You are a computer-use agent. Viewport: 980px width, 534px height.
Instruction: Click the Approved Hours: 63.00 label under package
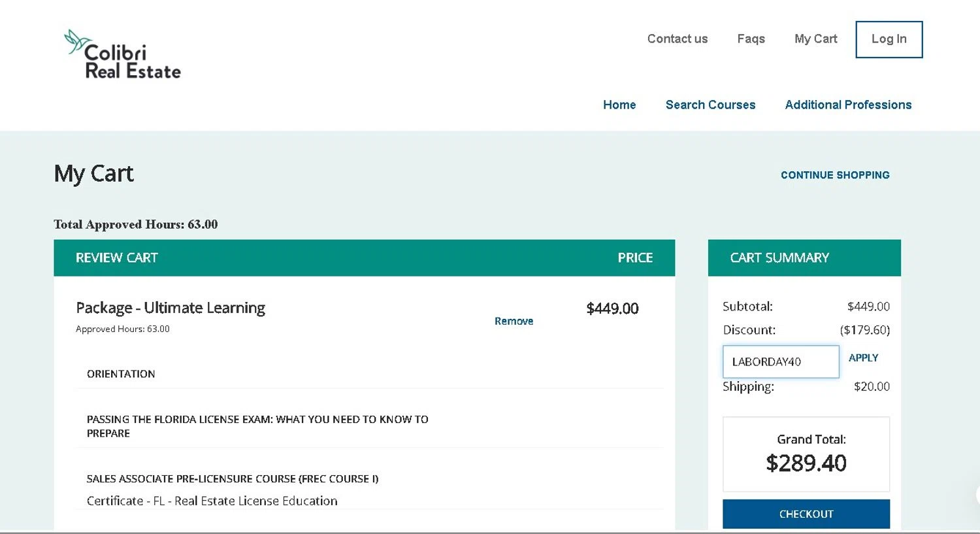122,329
